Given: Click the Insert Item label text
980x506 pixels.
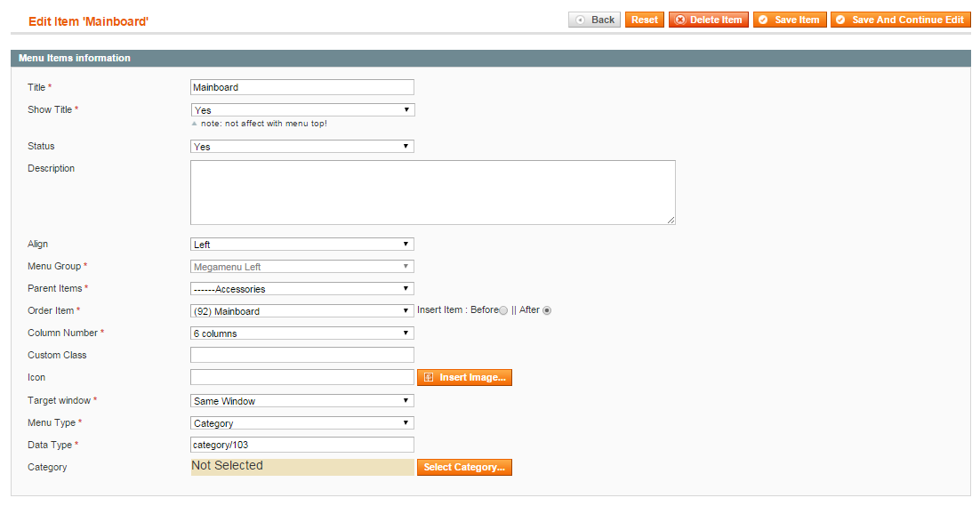Looking at the screenshot, I should pyautogui.click(x=443, y=309).
